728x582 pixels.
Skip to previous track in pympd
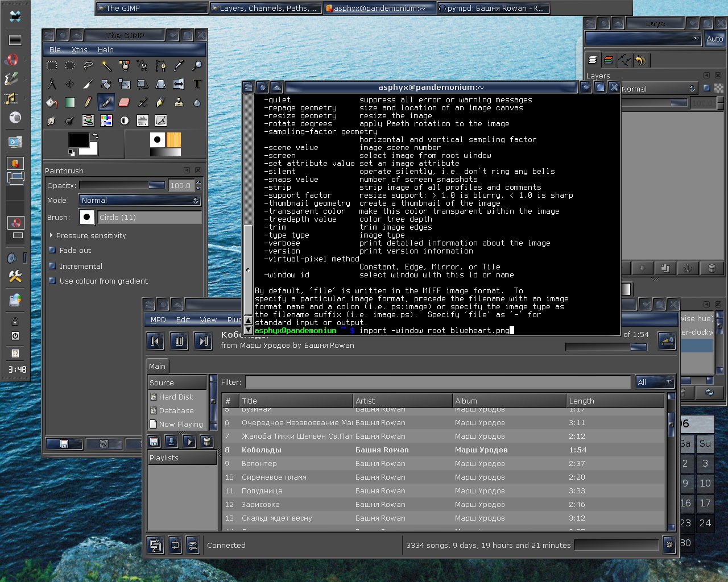155,340
